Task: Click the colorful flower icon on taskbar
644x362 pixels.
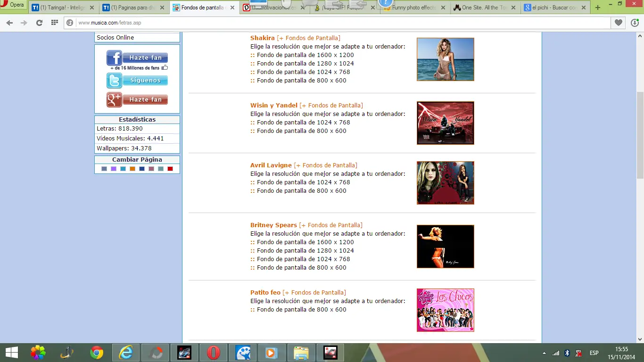Action: 38,353
